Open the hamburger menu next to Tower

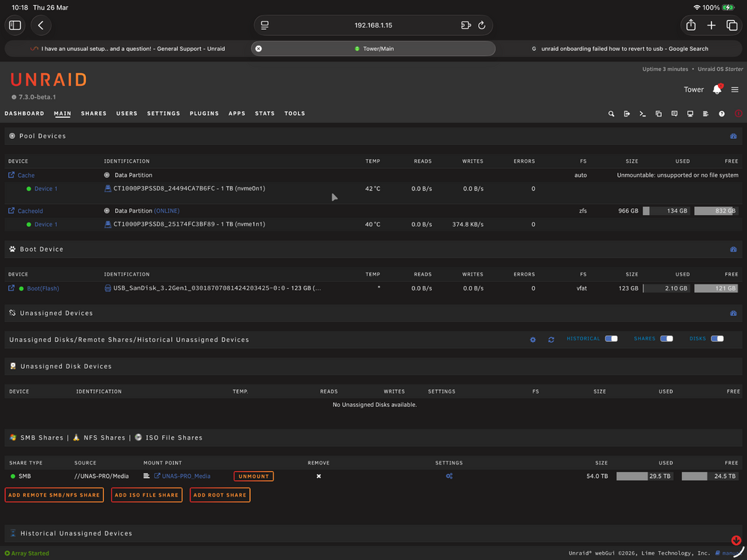(735, 90)
